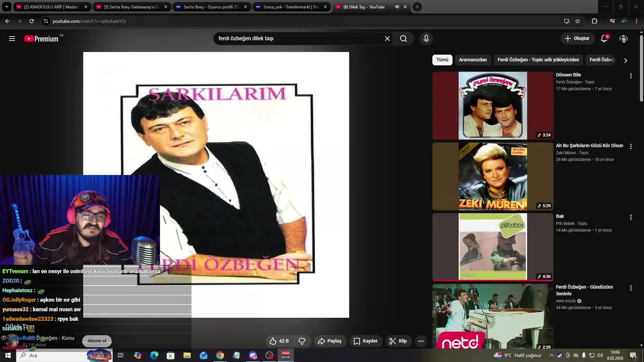Open the tab search dropdown arrow

click(x=7, y=7)
